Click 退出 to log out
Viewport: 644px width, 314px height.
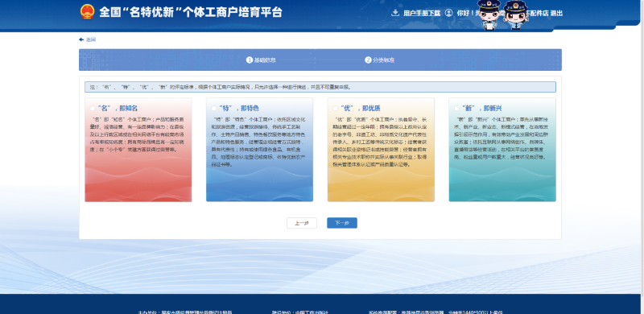pos(556,13)
